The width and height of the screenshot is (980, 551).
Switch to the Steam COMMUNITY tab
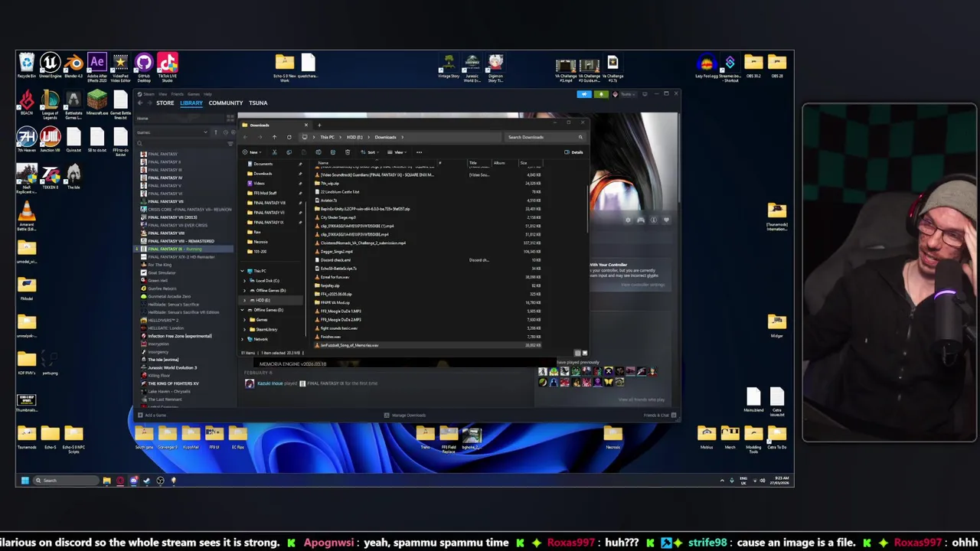pyautogui.click(x=226, y=103)
